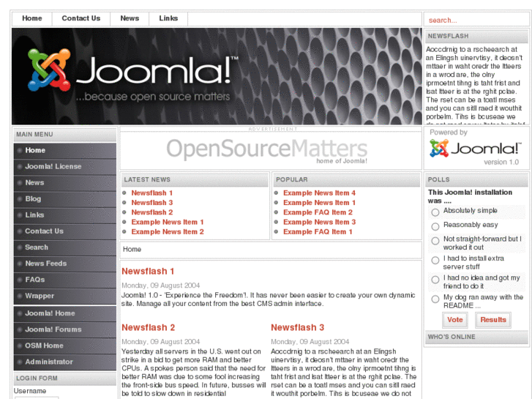This screenshot has width=532, height=399.
Task: Click the poll Results button
Action: 493,320
